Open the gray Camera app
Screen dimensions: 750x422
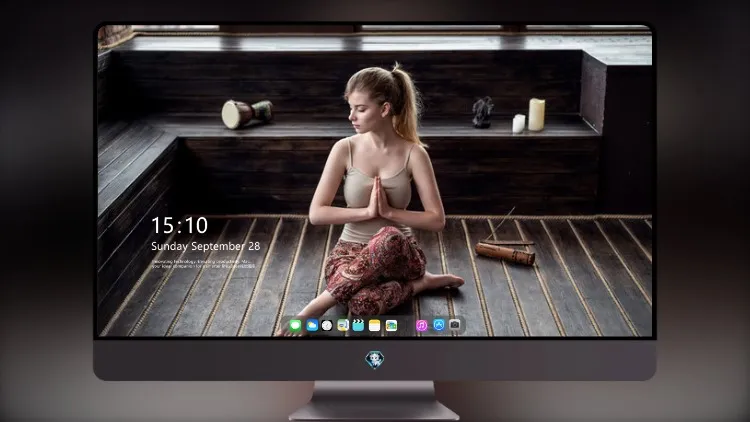(x=454, y=325)
